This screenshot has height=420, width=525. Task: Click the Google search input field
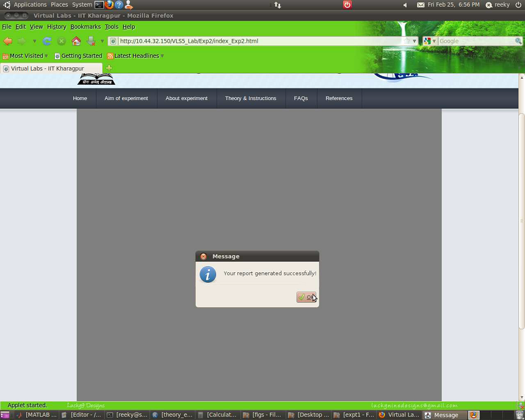point(476,42)
